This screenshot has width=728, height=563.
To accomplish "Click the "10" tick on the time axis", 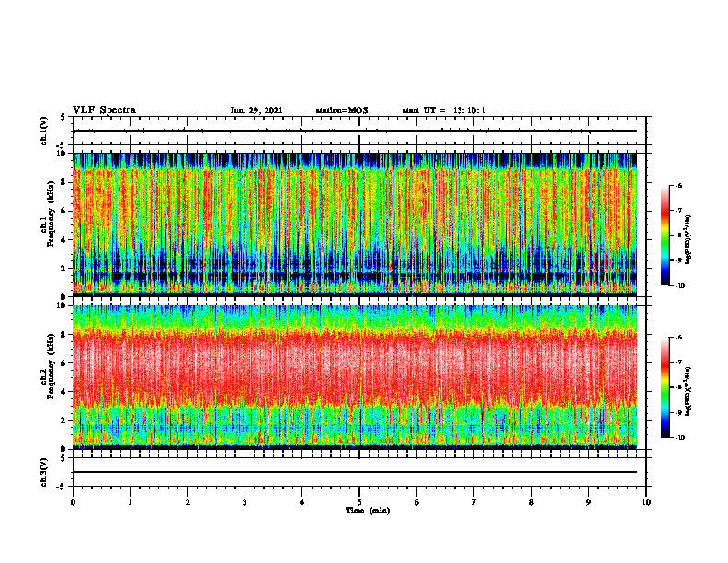I will pyautogui.click(x=646, y=502).
